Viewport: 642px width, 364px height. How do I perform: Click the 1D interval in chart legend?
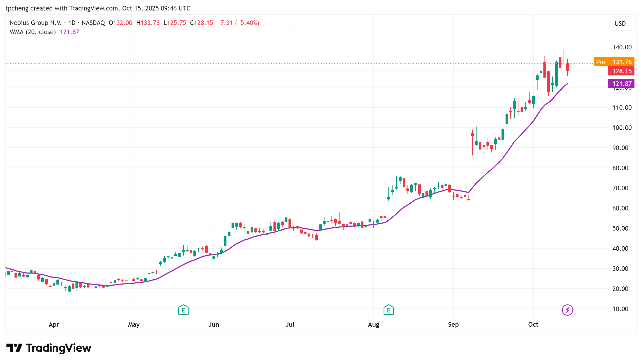[72, 23]
